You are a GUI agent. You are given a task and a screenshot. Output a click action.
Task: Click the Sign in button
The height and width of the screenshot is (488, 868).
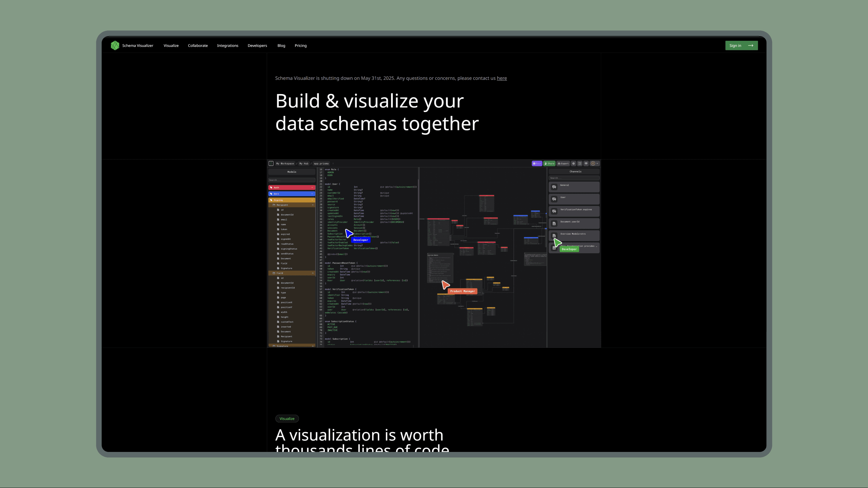(x=742, y=45)
